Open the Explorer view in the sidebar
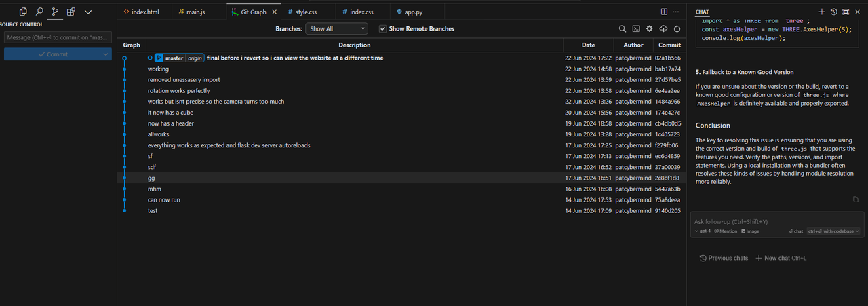Viewport: 868px width, 306px height. point(24,12)
